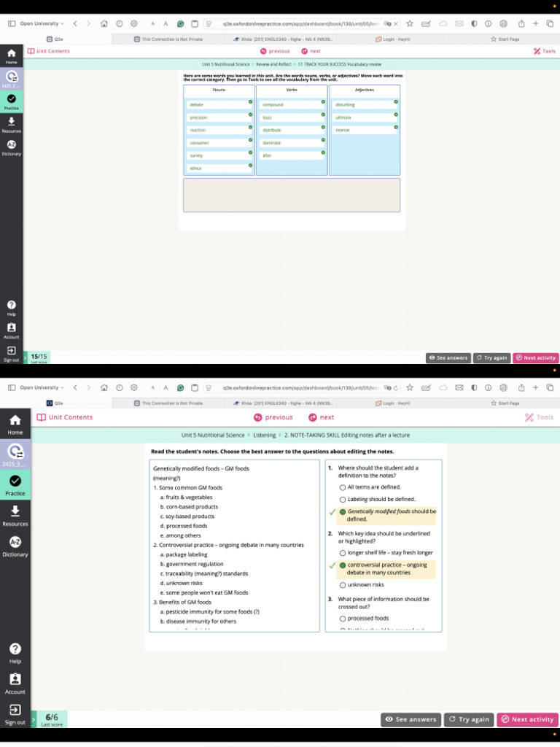Click 'Listening' breadcrumb on the Note-taking skill page

264,435
